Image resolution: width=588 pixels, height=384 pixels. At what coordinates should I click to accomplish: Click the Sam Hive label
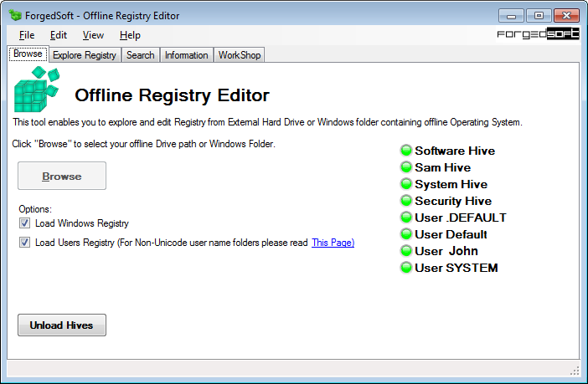point(443,167)
